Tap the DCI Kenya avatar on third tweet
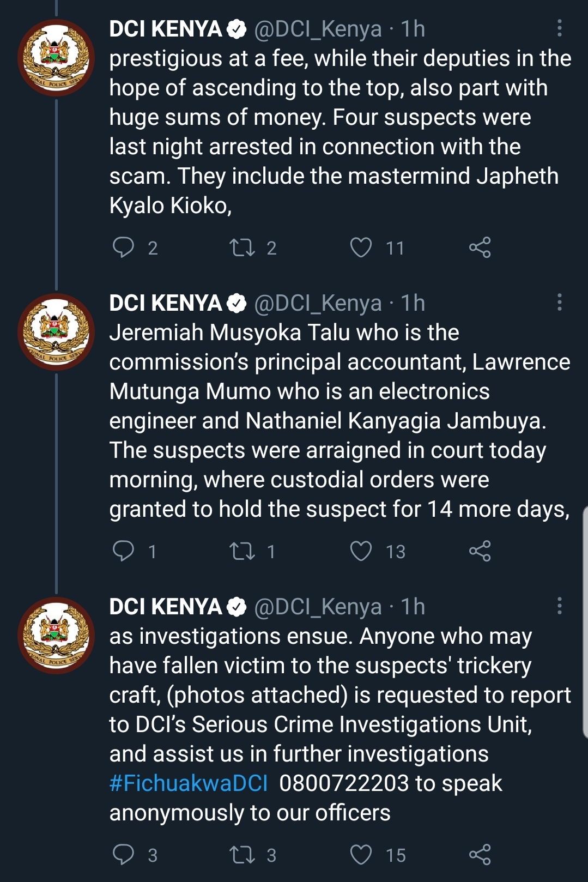Viewport: 588px width, 882px height. pos(56,635)
